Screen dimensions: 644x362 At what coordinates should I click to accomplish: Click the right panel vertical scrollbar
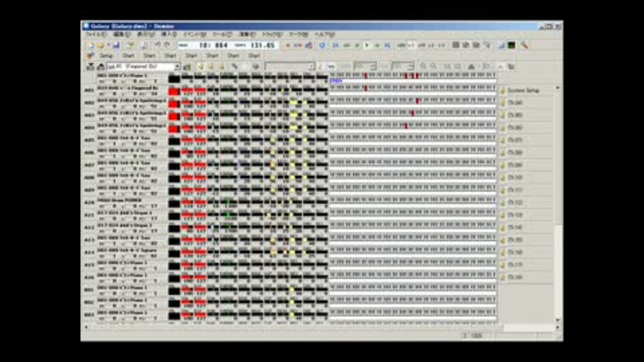(557, 203)
